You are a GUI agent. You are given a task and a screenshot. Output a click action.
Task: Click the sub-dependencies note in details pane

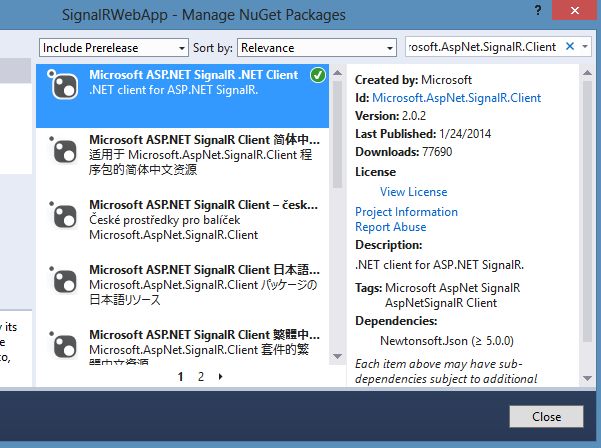pyautogui.click(x=446, y=371)
